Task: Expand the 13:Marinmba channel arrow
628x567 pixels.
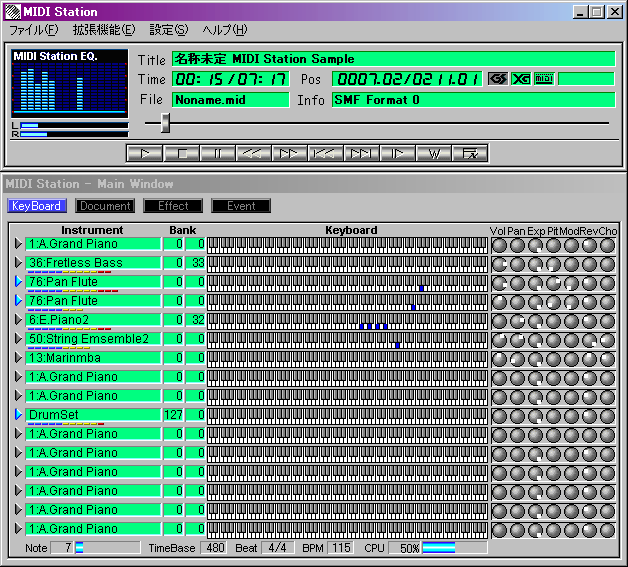Action: [x=18, y=358]
